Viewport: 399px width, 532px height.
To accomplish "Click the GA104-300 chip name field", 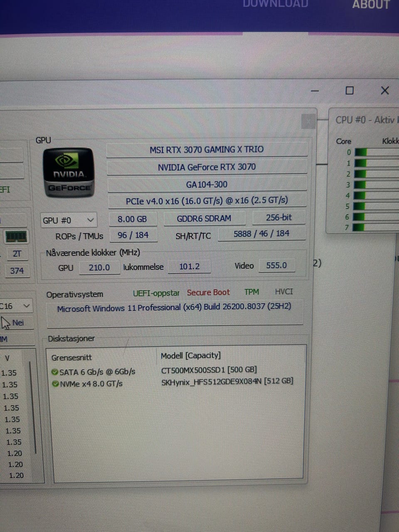I will [x=207, y=185].
